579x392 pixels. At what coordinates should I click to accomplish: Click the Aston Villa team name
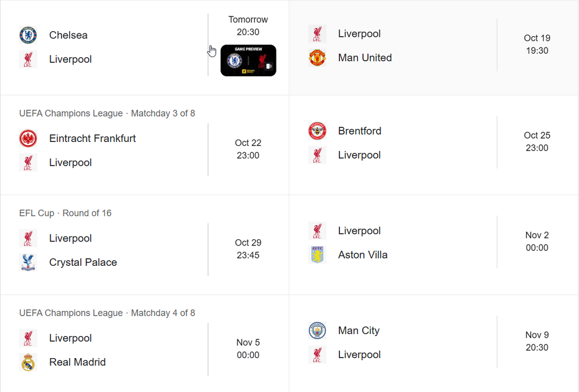tap(363, 255)
